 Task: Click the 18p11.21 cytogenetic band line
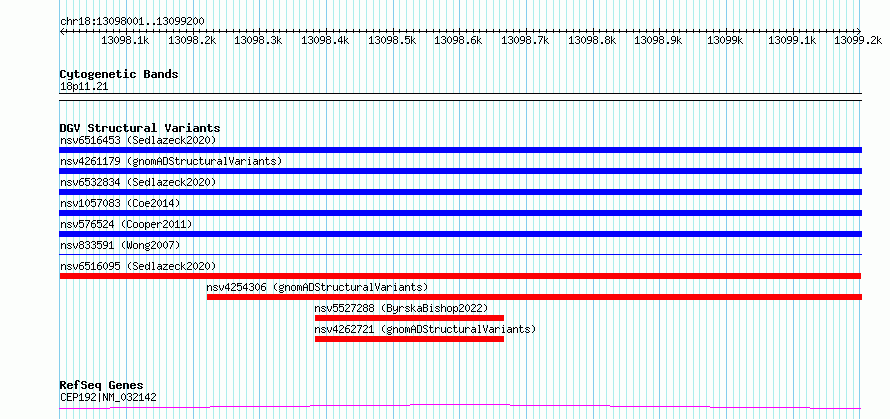click(460, 97)
